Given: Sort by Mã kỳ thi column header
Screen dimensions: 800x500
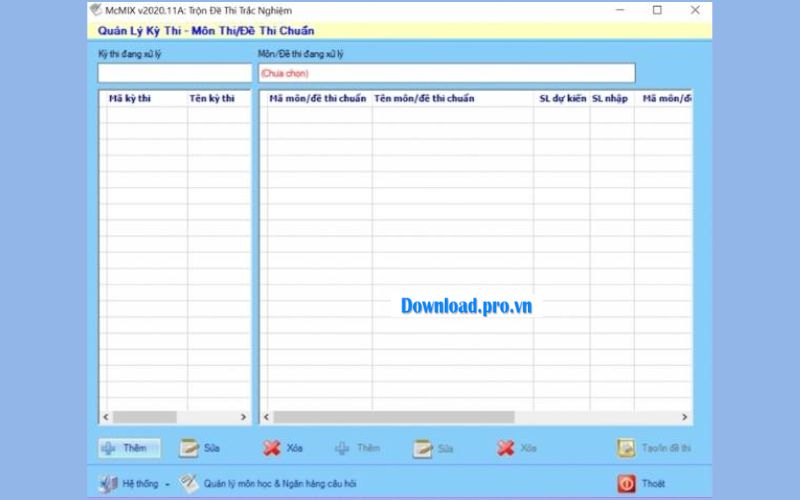Looking at the screenshot, I should click(x=130, y=98).
